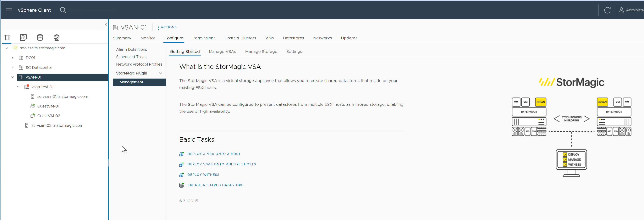Click the SC-Datacenter icon
This screenshot has height=220, width=644.
point(21,68)
